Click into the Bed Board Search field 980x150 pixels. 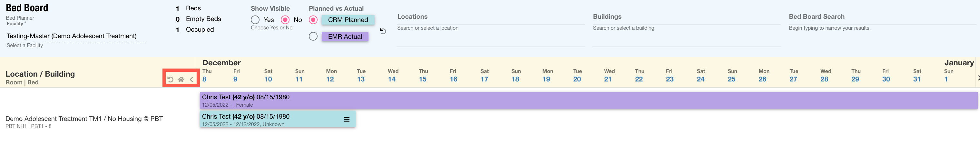pyautogui.click(x=882, y=28)
